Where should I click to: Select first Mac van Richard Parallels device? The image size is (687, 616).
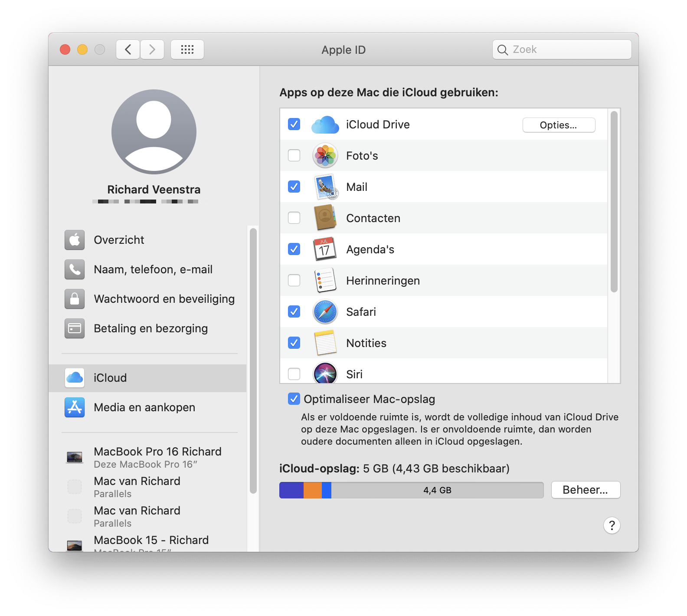(x=147, y=487)
